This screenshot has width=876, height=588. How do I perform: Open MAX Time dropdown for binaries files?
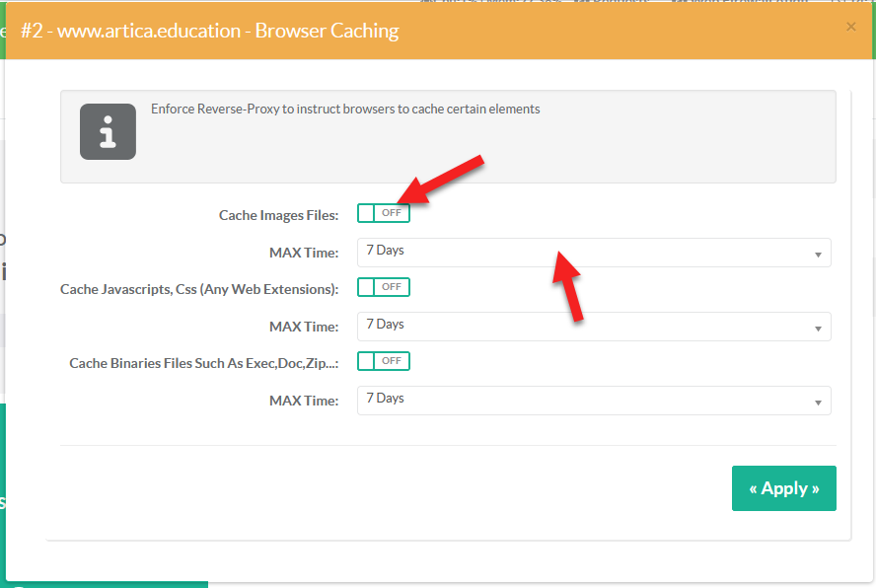coord(592,401)
